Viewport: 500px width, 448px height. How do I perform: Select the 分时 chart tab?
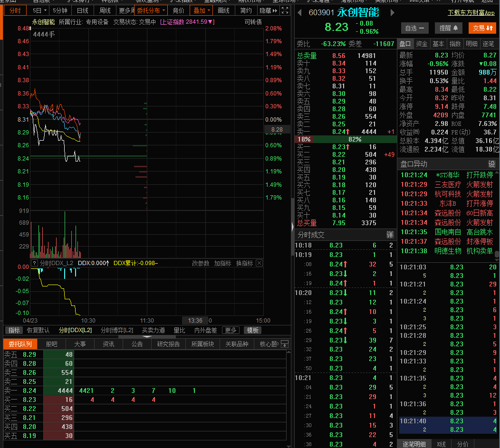coord(15,10)
